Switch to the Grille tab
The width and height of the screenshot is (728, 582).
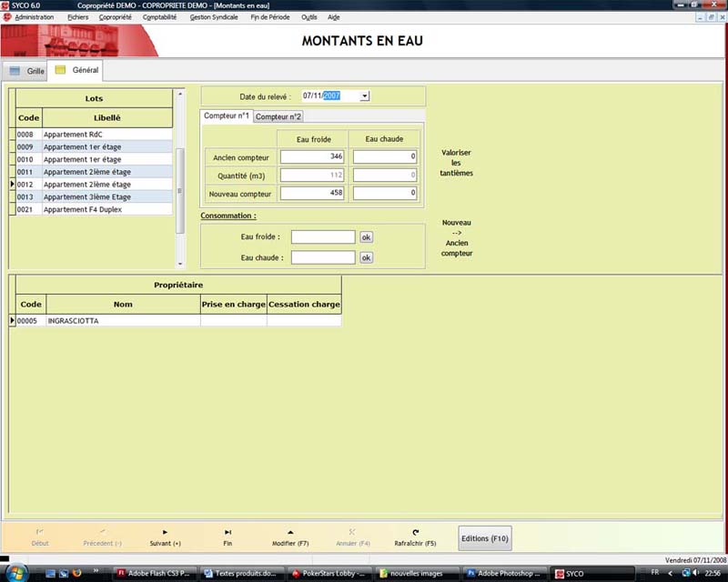pyautogui.click(x=27, y=70)
